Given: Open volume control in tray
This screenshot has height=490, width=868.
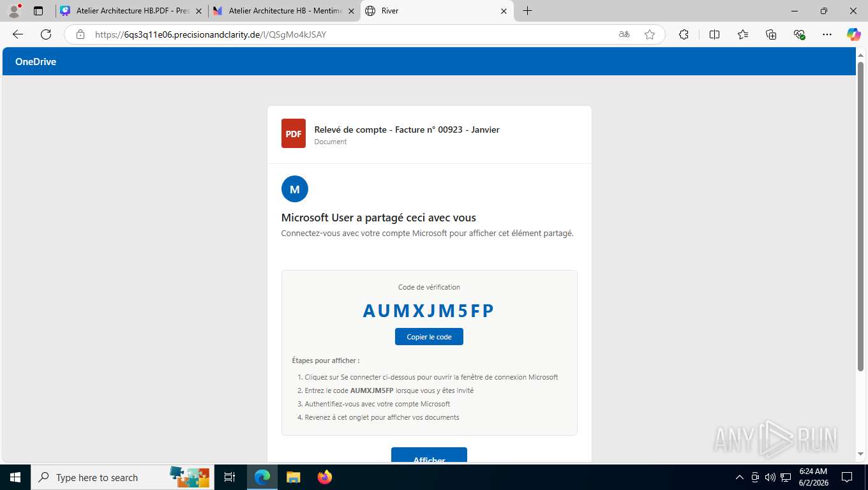Looking at the screenshot, I should [x=770, y=477].
